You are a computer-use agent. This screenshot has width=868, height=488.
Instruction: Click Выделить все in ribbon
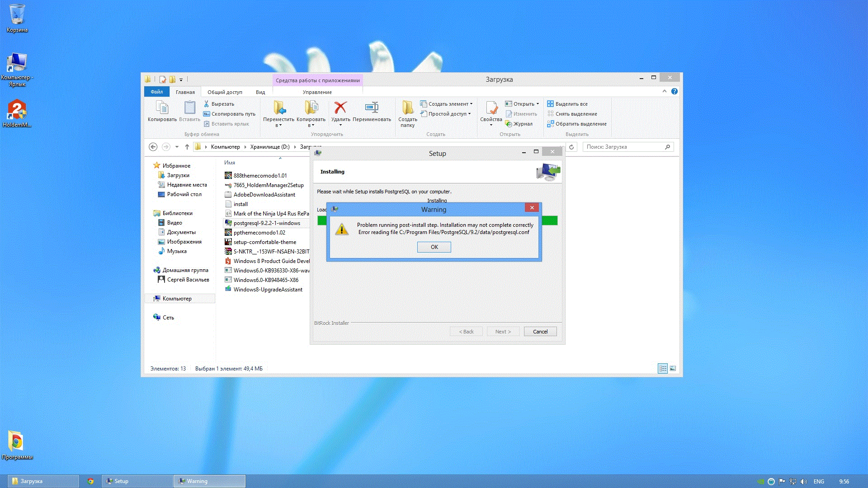click(567, 104)
